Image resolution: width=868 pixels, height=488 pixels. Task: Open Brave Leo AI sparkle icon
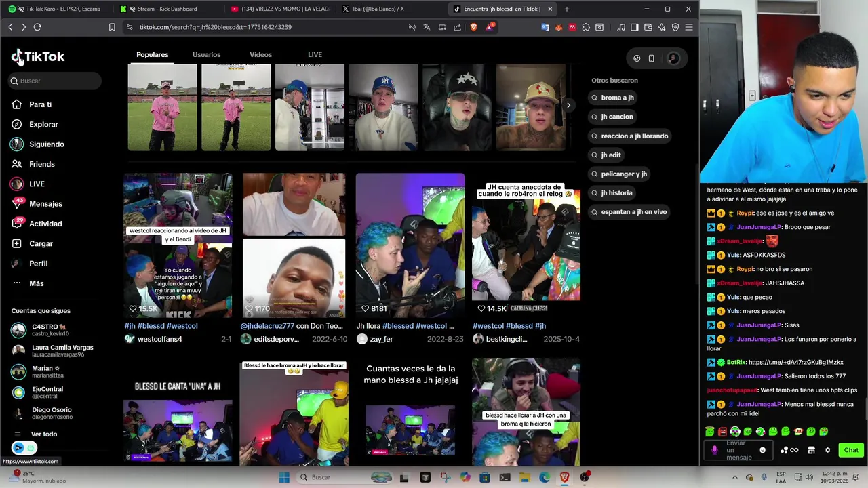coord(662,27)
